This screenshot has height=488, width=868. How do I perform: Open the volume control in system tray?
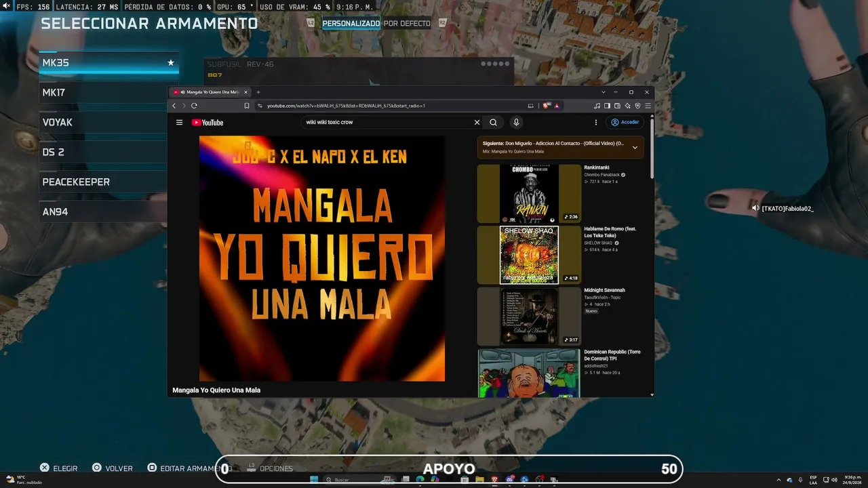(x=834, y=480)
